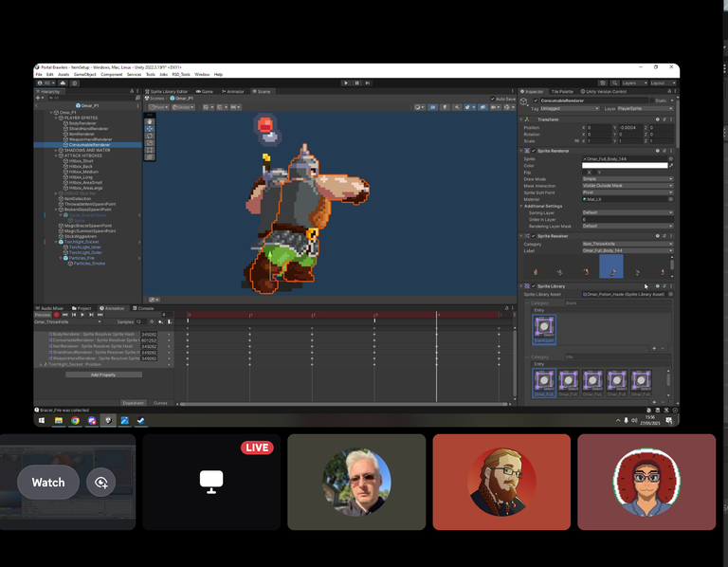Toggle 2D view mode in Scene

(x=432, y=107)
